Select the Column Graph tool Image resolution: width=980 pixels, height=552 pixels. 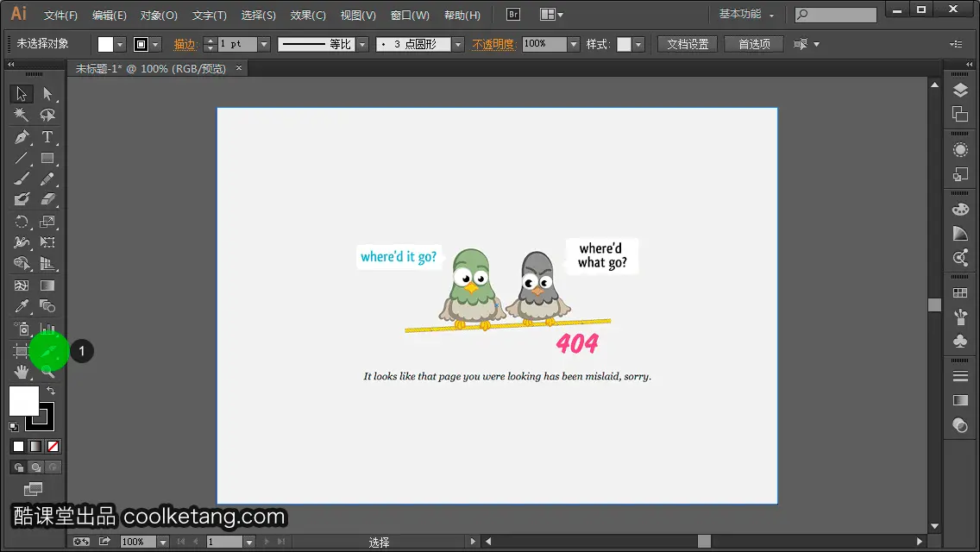[x=47, y=329]
